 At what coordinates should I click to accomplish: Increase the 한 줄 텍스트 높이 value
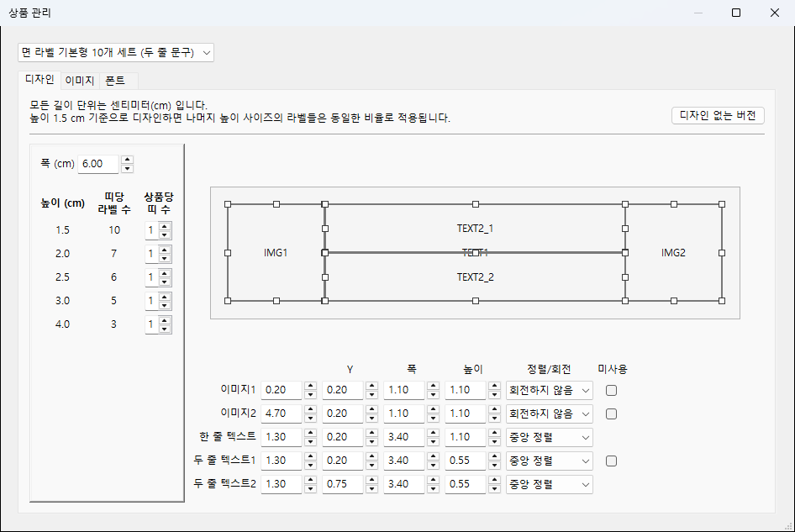[495, 433]
